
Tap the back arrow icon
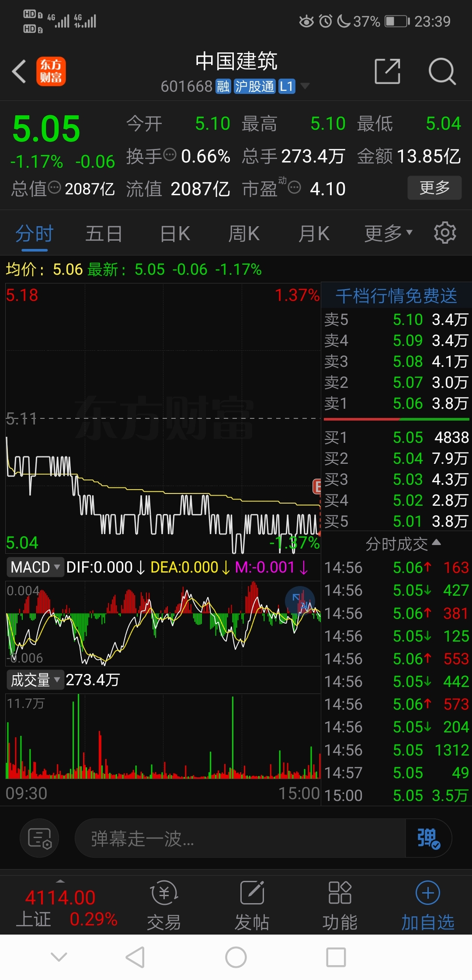19,71
